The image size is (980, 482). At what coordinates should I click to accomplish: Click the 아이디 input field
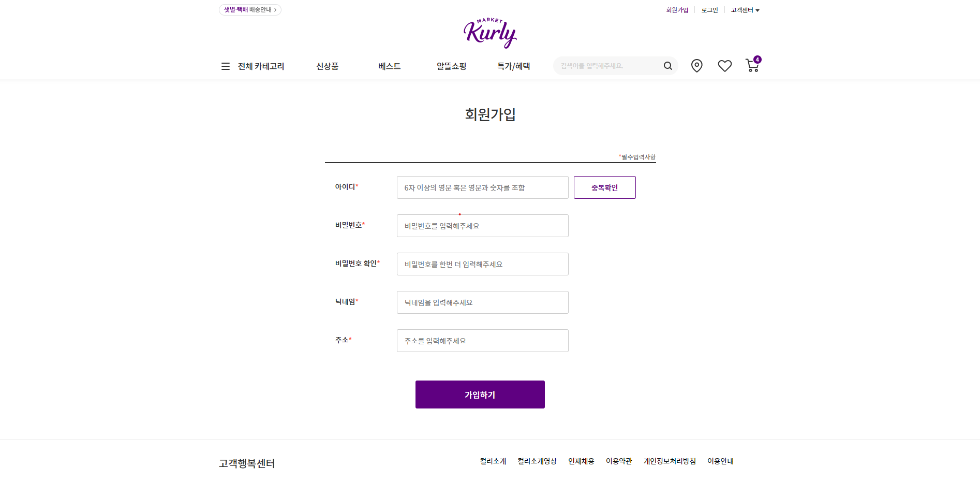(x=482, y=187)
